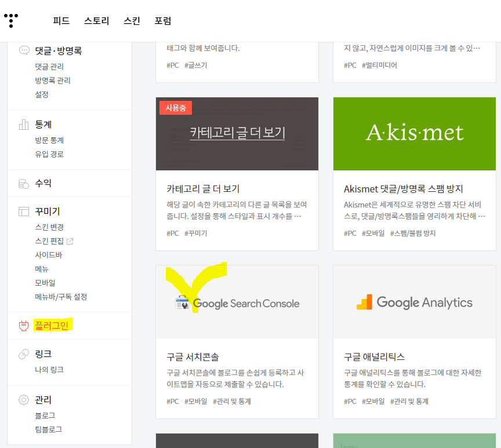Open the 수익 menu
The image size is (501, 448).
(43, 183)
